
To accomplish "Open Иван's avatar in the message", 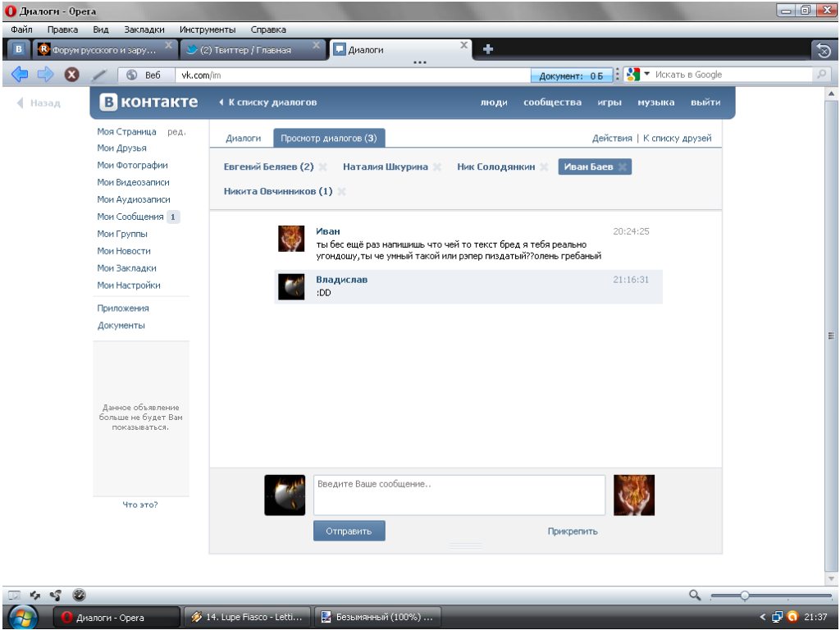I will (x=291, y=239).
